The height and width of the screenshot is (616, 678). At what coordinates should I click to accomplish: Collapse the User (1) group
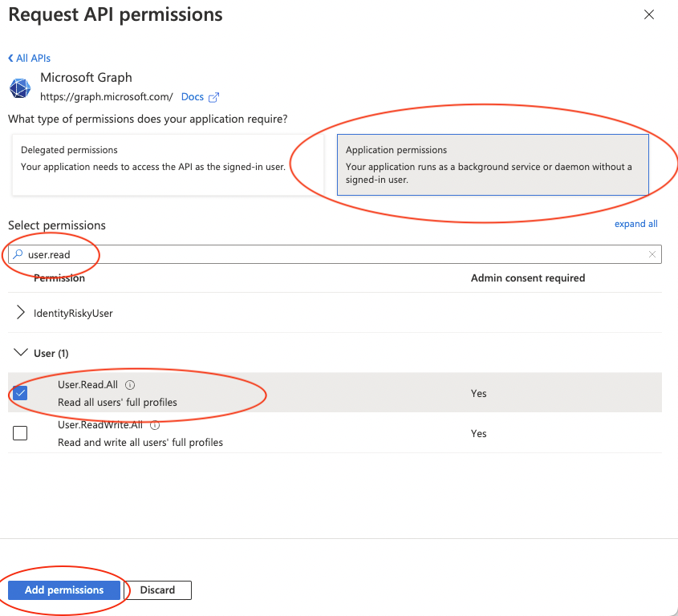[x=20, y=352]
